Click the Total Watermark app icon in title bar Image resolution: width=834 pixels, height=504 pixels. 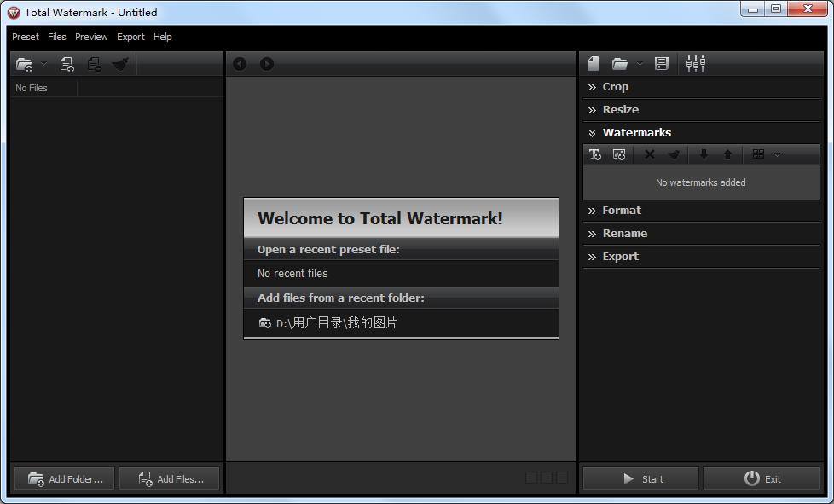[x=14, y=12]
